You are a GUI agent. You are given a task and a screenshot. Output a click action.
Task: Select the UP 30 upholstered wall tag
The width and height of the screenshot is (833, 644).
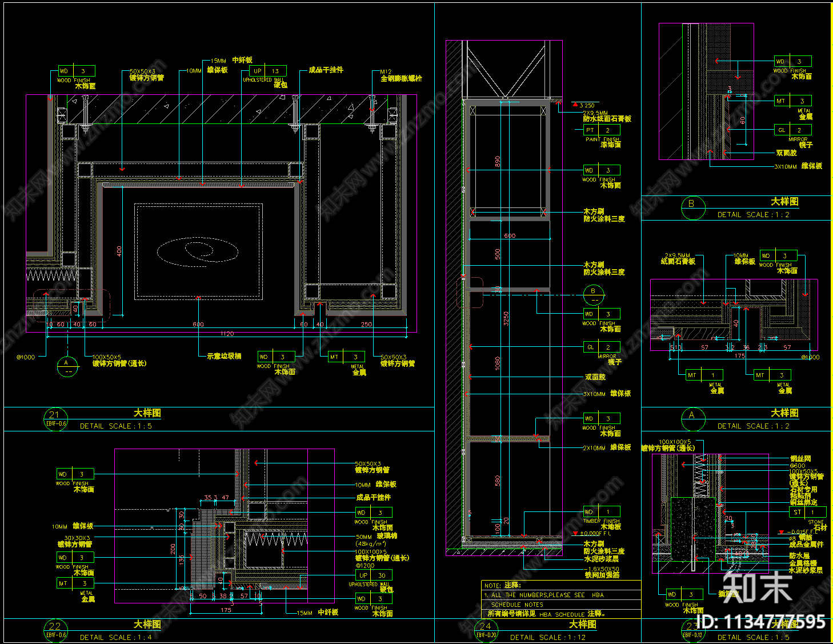click(x=374, y=575)
